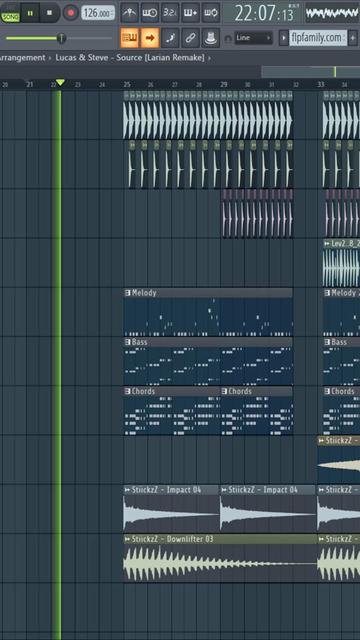Click Arrangement in the breadcrumb

click(22, 58)
